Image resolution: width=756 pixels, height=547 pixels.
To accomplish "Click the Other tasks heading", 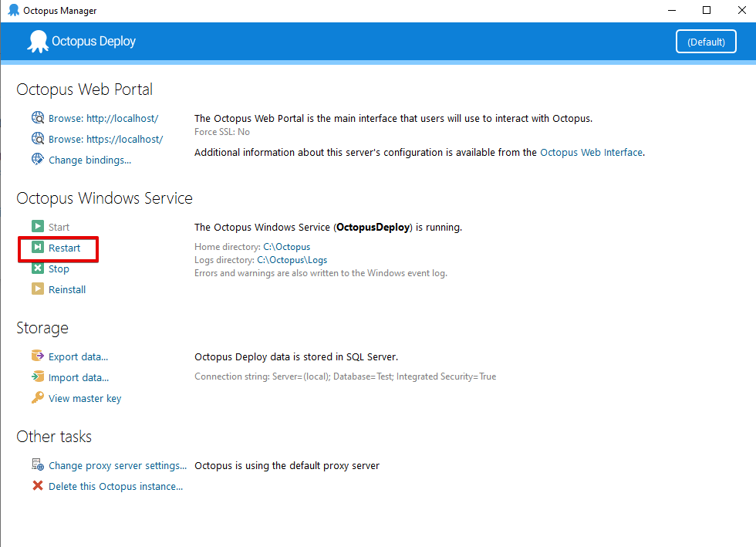I will [x=54, y=437].
